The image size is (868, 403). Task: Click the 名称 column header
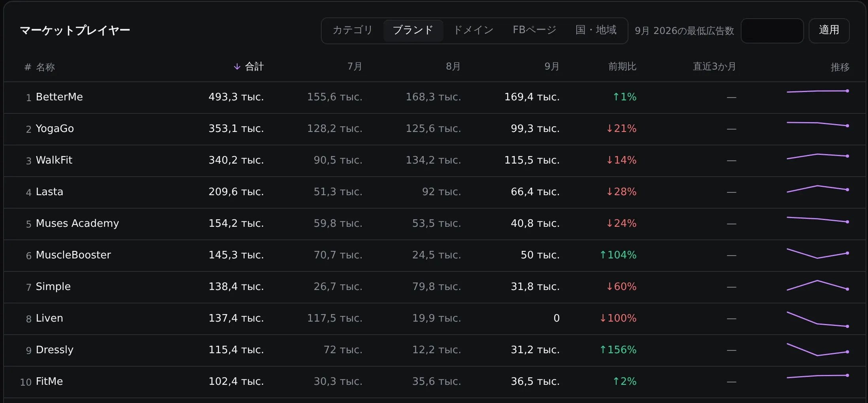(x=45, y=67)
